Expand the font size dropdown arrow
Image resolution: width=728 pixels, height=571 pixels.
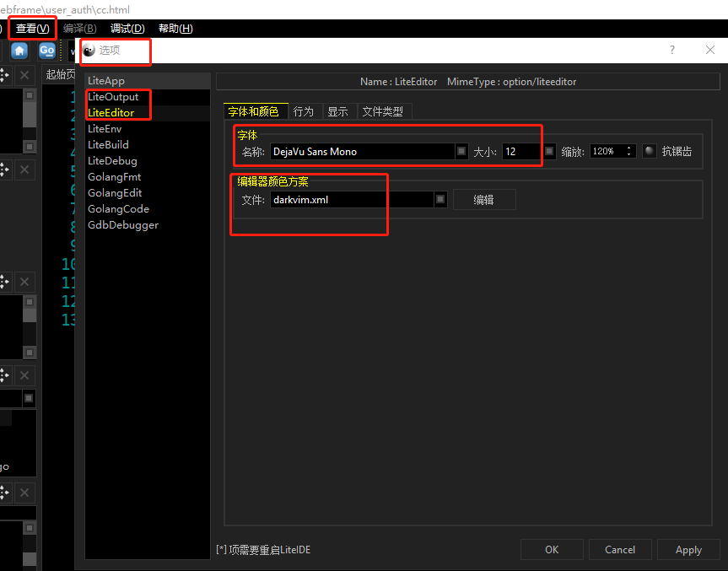(549, 151)
